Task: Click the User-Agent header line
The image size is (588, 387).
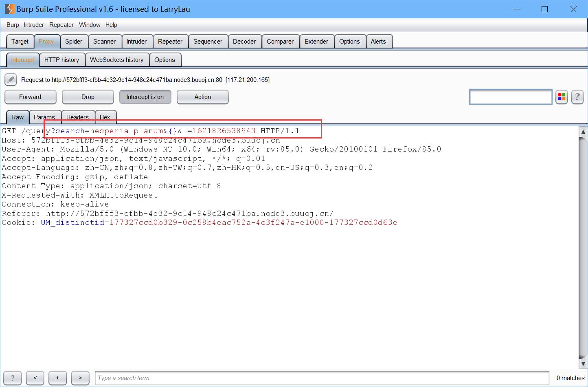Action: click(222, 149)
